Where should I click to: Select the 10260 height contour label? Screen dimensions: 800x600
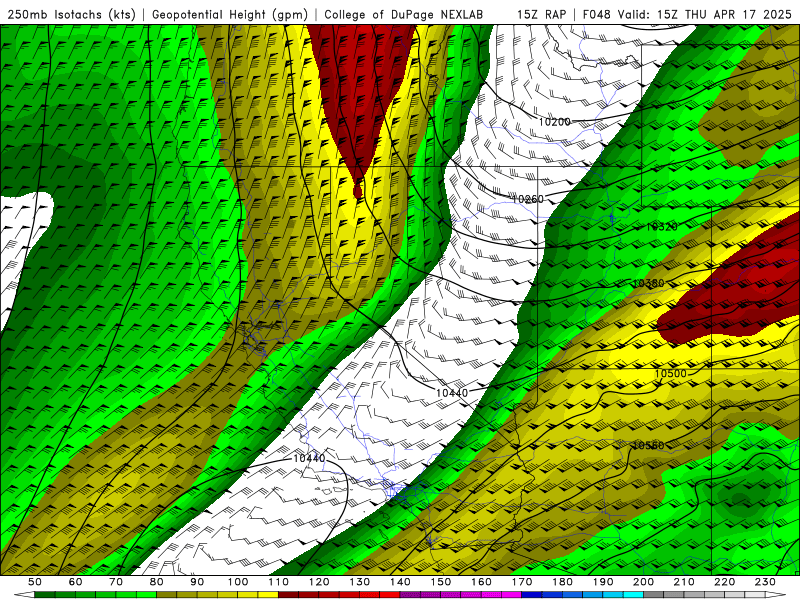pos(528,199)
